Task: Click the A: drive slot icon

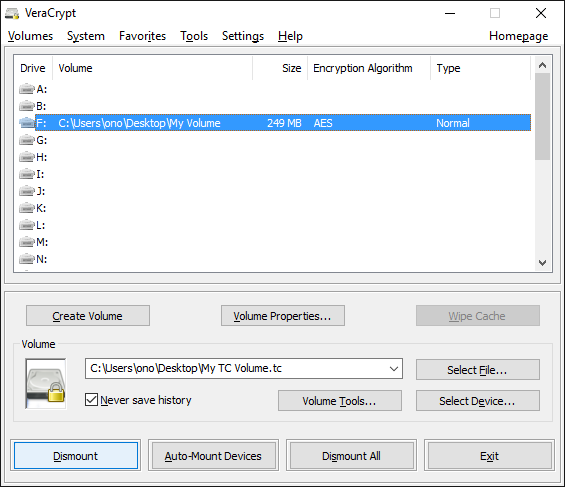Action: coord(27,89)
